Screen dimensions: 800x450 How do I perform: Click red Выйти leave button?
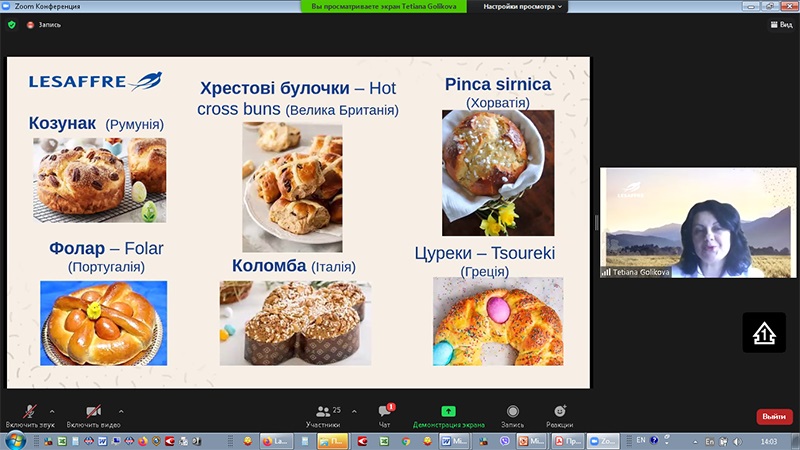(x=773, y=416)
